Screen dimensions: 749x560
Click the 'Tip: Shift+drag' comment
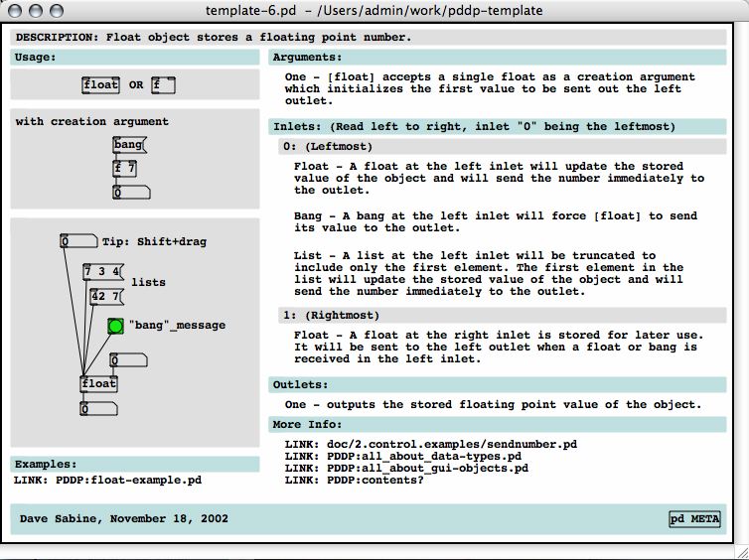(154, 241)
